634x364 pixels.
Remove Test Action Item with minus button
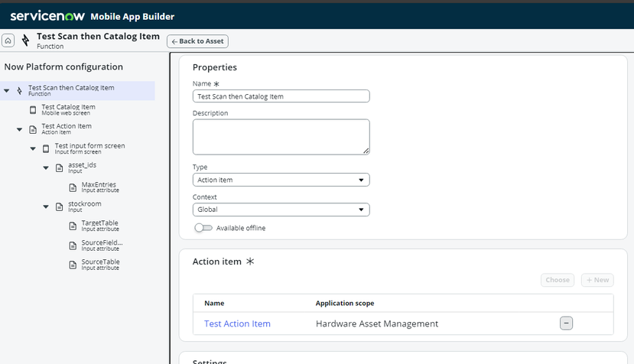pyautogui.click(x=566, y=323)
